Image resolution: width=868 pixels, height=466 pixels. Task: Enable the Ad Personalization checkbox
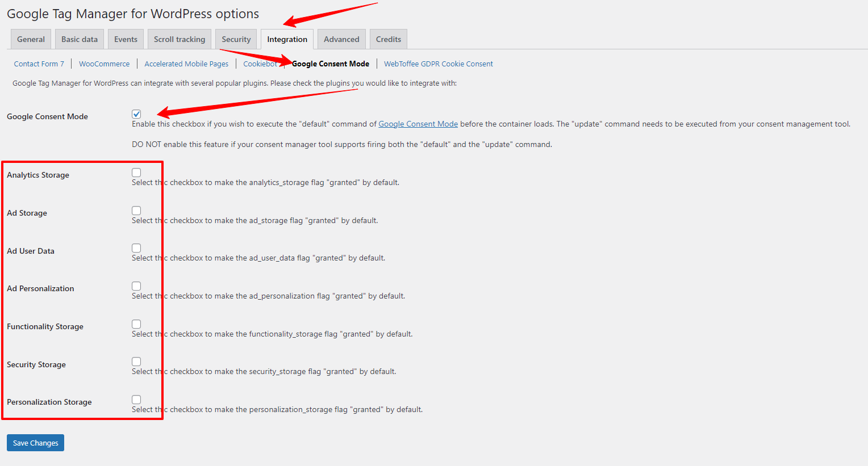[x=136, y=286]
